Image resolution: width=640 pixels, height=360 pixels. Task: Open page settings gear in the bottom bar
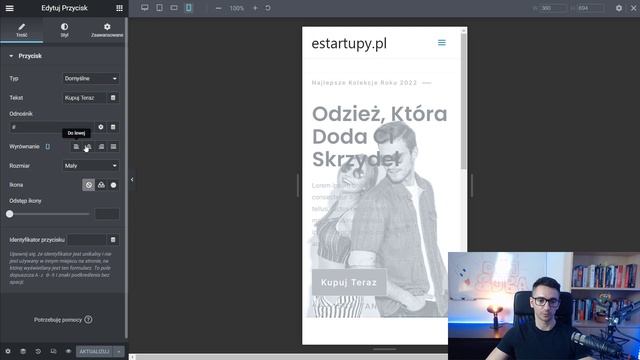(8, 351)
